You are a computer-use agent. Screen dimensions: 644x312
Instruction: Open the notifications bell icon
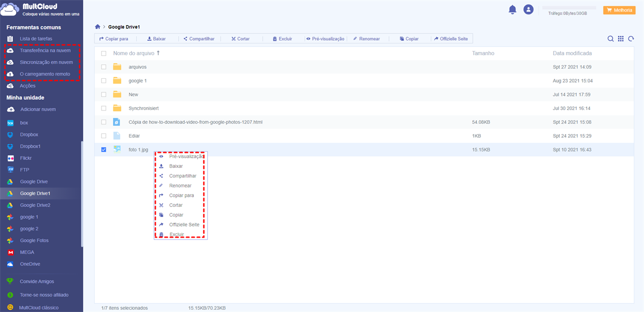[513, 10]
